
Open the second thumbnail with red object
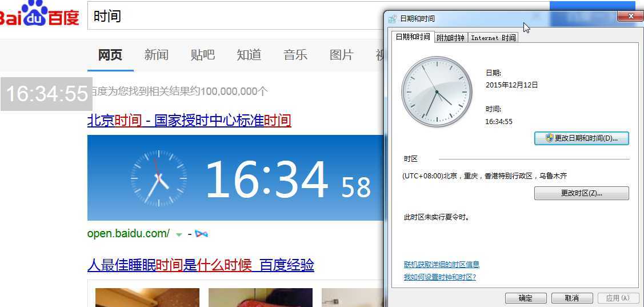click(261, 297)
